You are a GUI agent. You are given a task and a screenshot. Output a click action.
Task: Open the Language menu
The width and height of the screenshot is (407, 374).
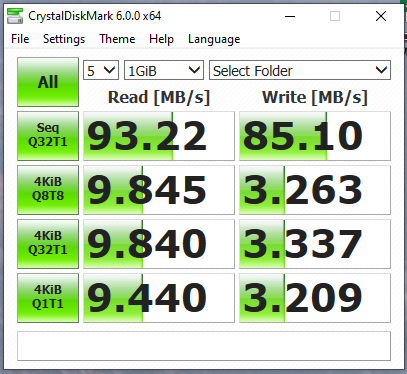click(214, 39)
